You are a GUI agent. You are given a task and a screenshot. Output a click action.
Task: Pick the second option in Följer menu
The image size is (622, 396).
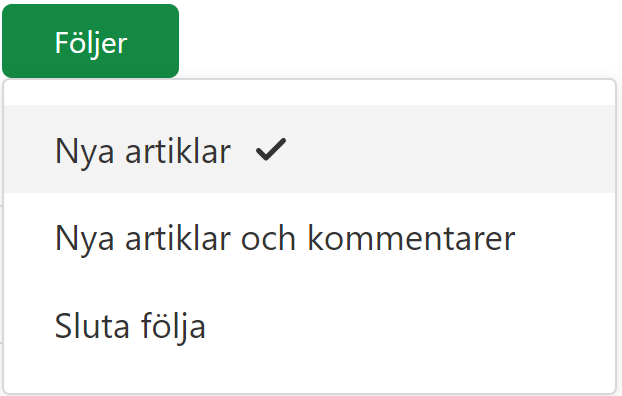pyautogui.click(x=309, y=237)
